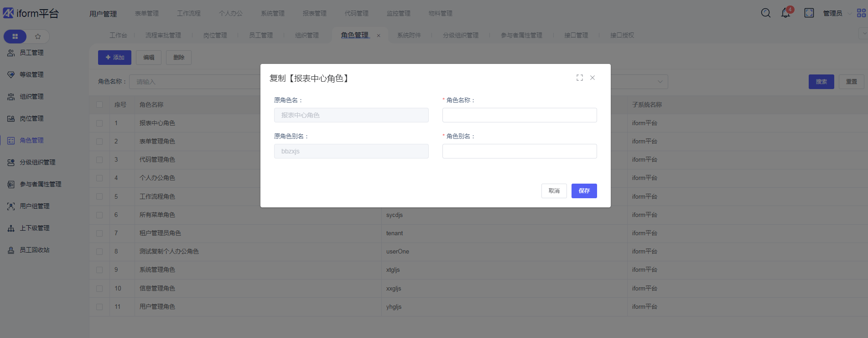Screen dimensions: 868x338
Task: Expand the tab list arrow at far right
Action: point(863,34)
